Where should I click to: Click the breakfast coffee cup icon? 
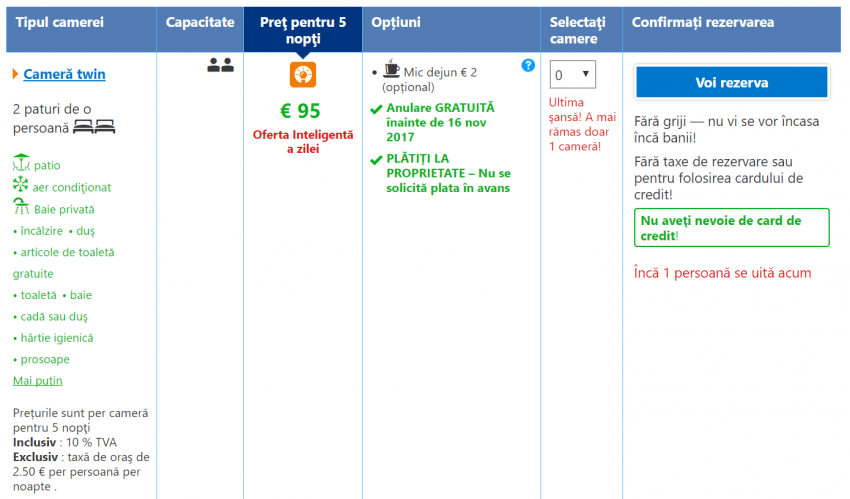click(x=391, y=70)
